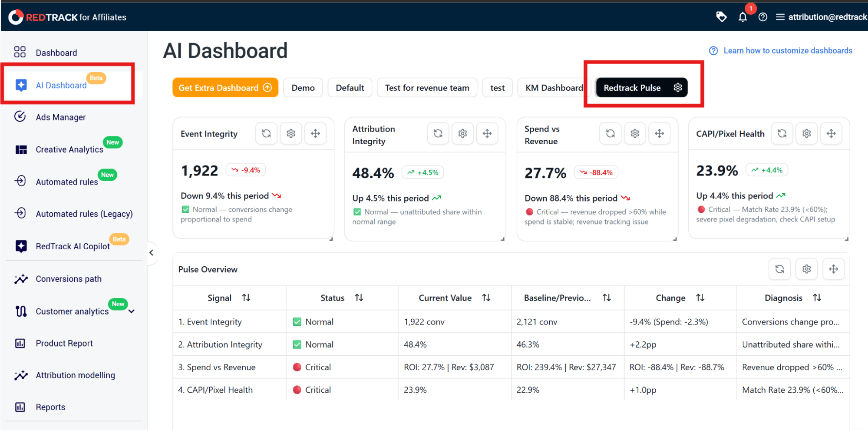Click the RedTrack logo
Image resolution: width=868 pixels, height=430 pixels.
67,17
